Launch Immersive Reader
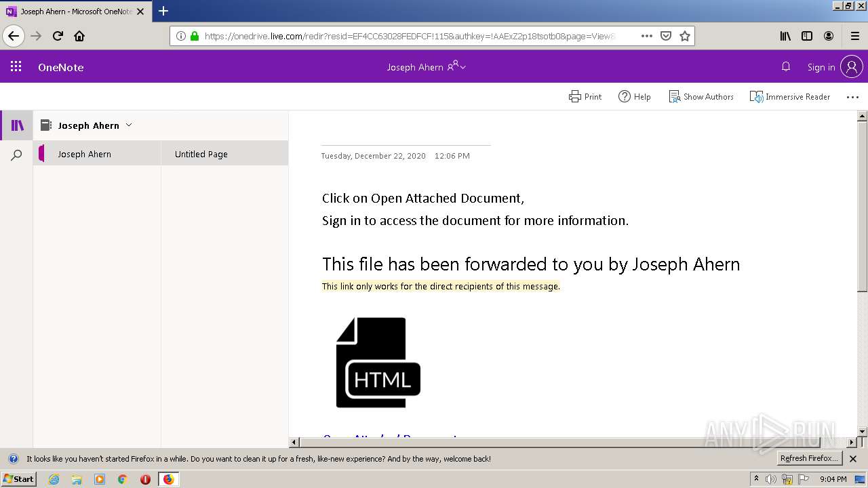This screenshot has height=488, width=868. [790, 96]
